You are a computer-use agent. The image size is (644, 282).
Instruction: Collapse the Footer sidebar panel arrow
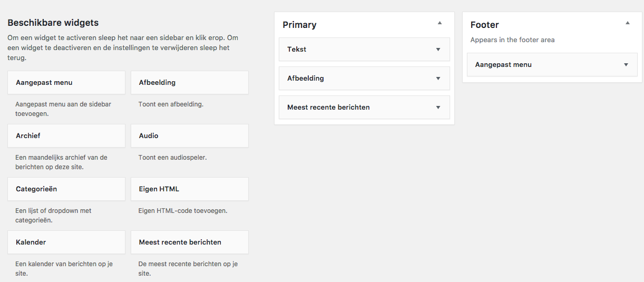[627, 23]
